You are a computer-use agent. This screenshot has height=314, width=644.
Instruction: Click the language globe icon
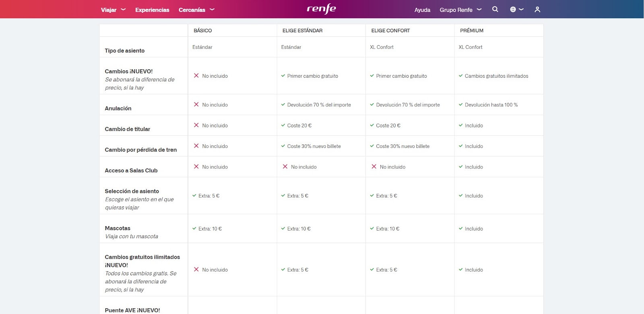[x=513, y=9]
